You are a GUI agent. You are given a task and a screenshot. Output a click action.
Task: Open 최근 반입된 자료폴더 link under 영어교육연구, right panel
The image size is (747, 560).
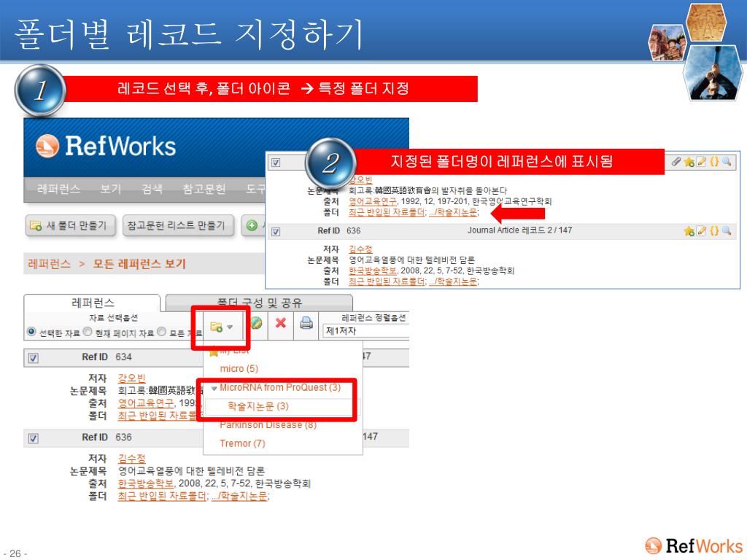pyautogui.click(x=387, y=212)
